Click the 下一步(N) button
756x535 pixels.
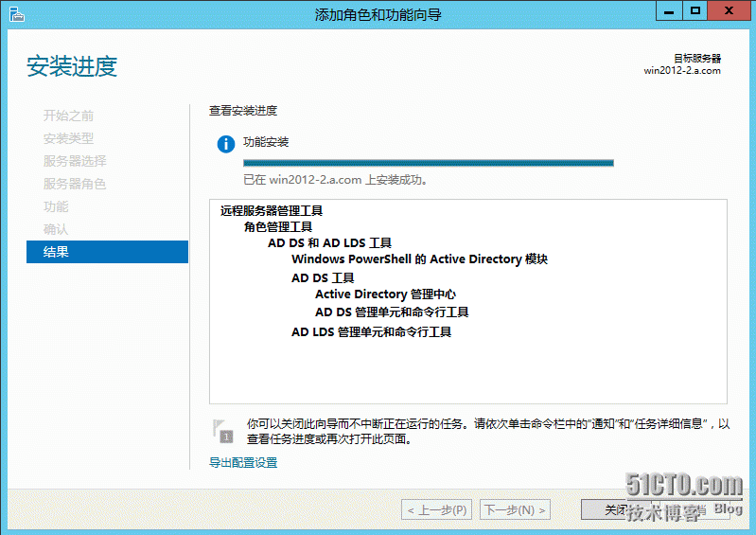pos(515,510)
